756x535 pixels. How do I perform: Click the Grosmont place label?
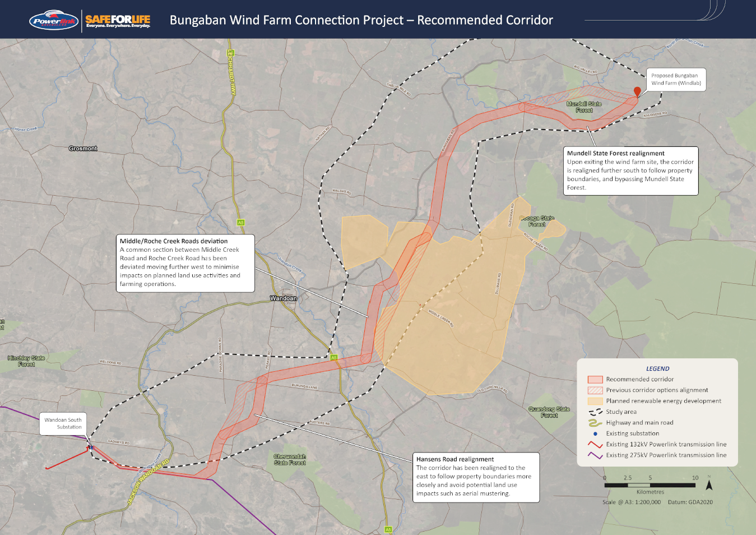tap(83, 149)
